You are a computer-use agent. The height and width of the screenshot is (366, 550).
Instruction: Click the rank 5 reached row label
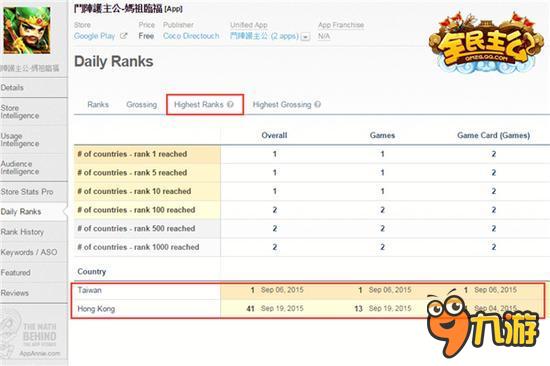coord(132,173)
